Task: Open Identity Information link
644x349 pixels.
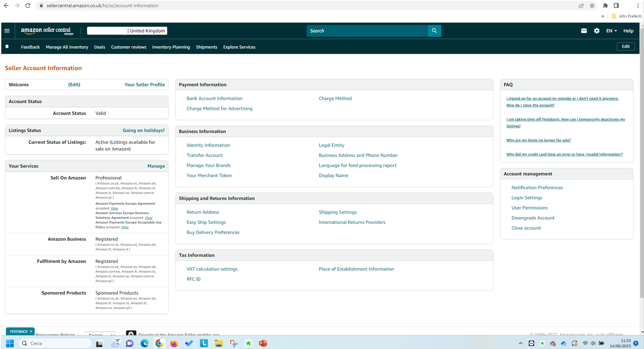Action: coord(208,145)
